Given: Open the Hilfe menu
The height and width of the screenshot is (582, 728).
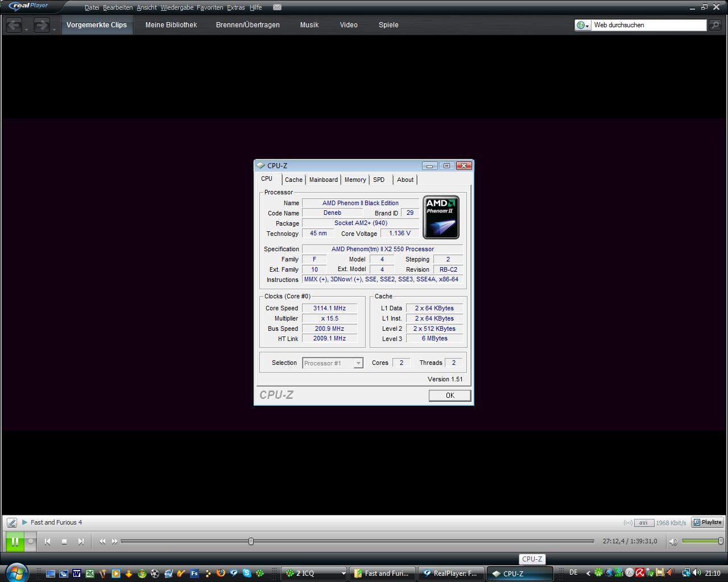Looking at the screenshot, I should tap(256, 7).
